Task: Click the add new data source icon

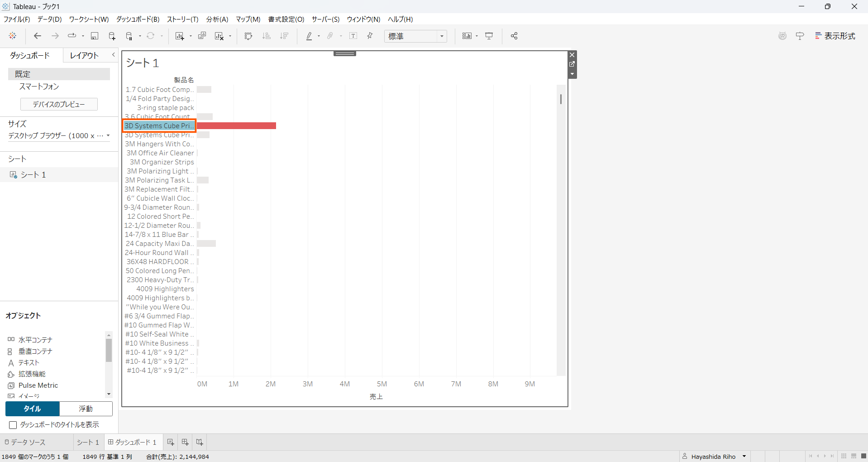Action: pyautogui.click(x=112, y=36)
